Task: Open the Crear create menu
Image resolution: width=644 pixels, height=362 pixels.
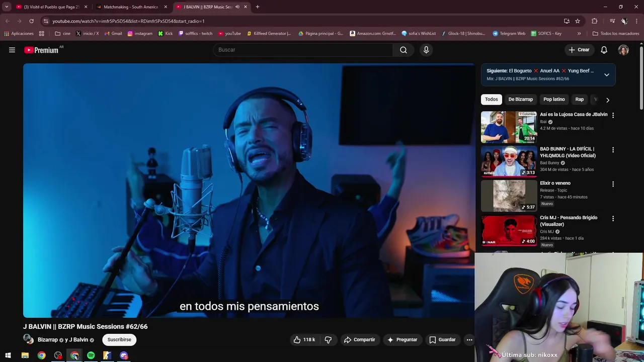Action: click(x=579, y=50)
